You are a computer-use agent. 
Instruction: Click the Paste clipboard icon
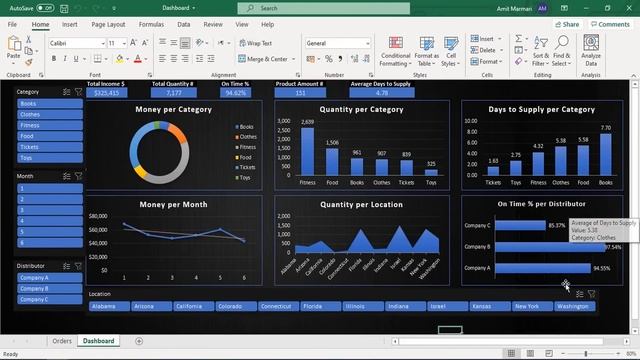(x=13, y=44)
